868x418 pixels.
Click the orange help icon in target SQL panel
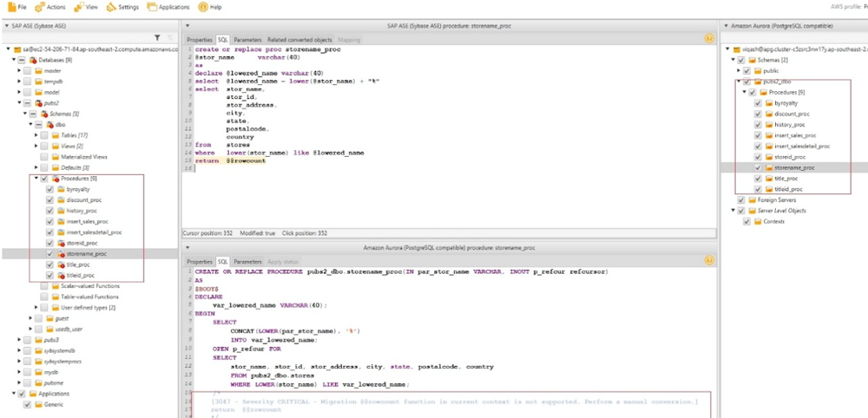click(709, 261)
